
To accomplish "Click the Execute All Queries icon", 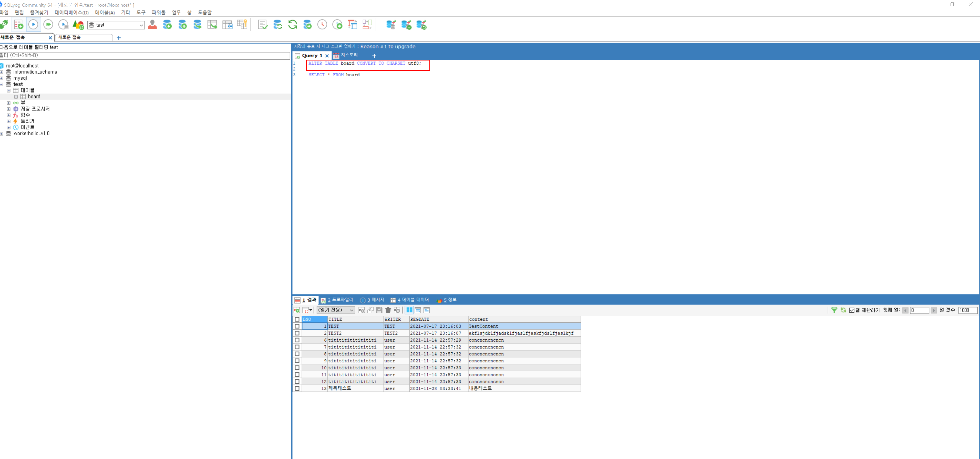I will coord(48,25).
